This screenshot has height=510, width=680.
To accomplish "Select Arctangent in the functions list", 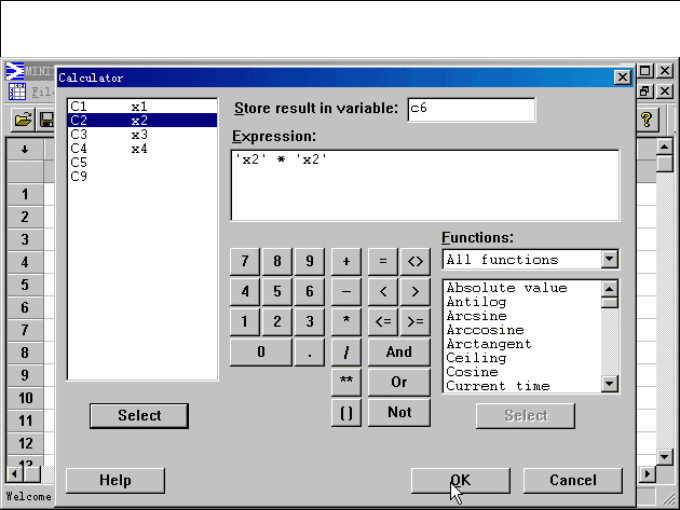I will 488,344.
